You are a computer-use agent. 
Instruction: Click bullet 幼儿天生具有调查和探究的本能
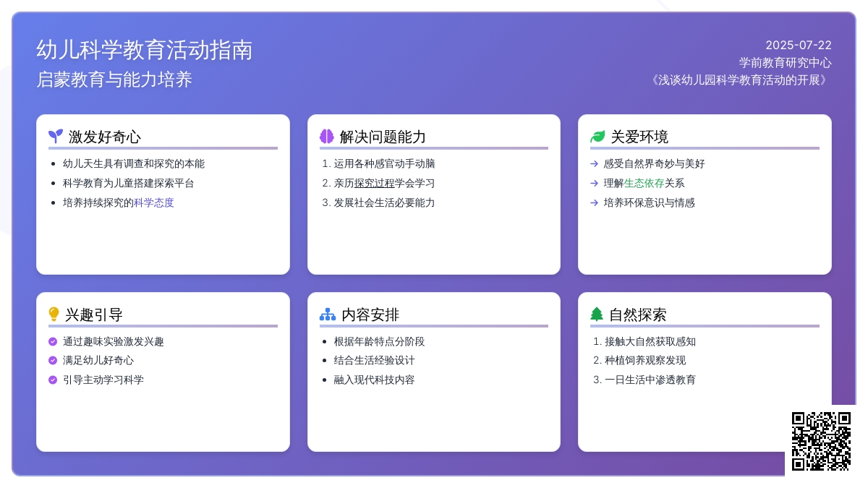(x=134, y=163)
